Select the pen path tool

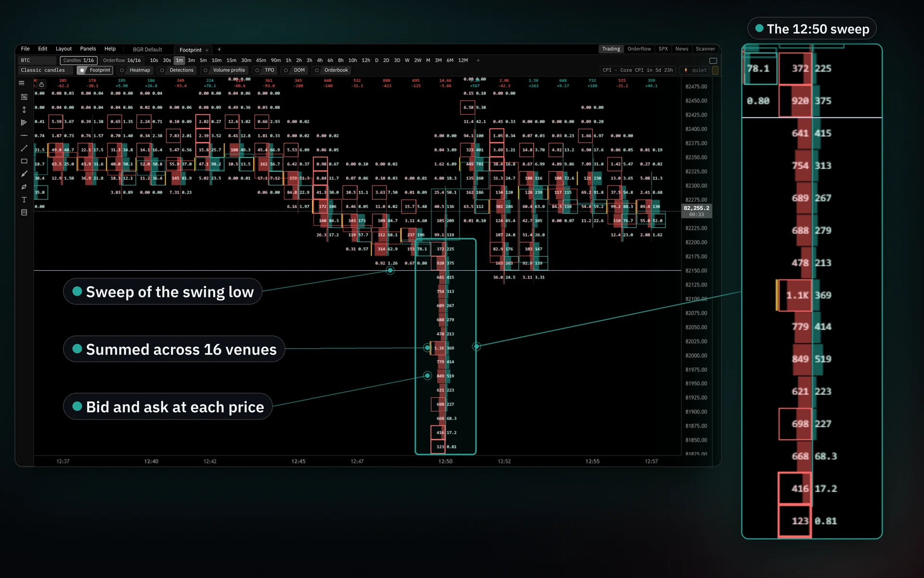tap(24, 187)
